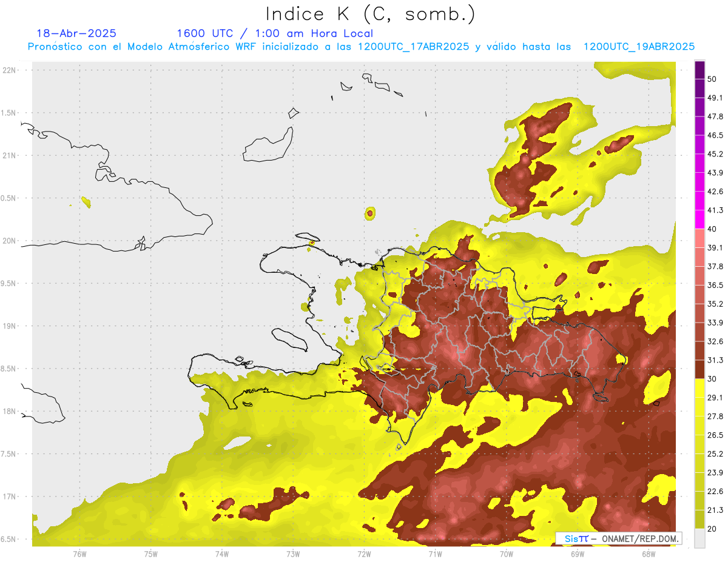Image resolution: width=728 pixels, height=562 pixels.
Task: Click the '46.5' colorbar label
Action: click(715, 135)
